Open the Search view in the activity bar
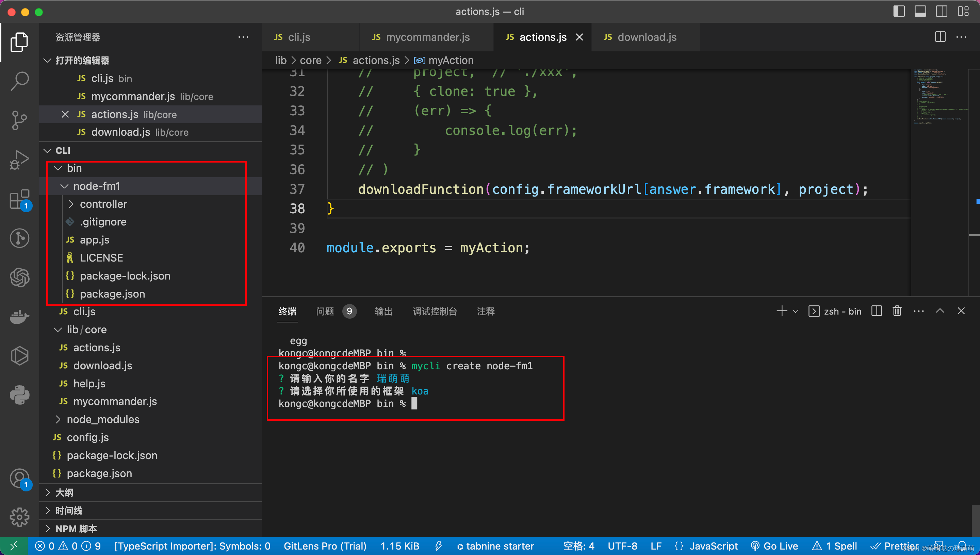 point(19,81)
